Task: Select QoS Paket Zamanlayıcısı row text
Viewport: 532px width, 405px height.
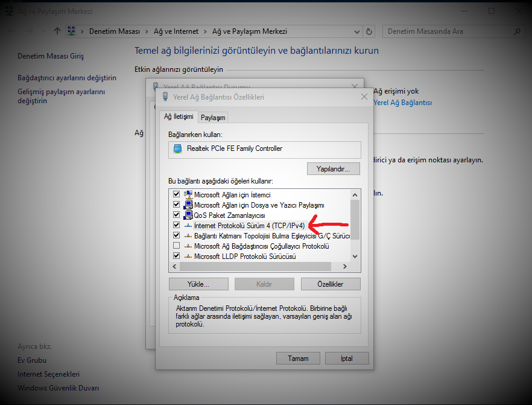Action: (229, 215)
